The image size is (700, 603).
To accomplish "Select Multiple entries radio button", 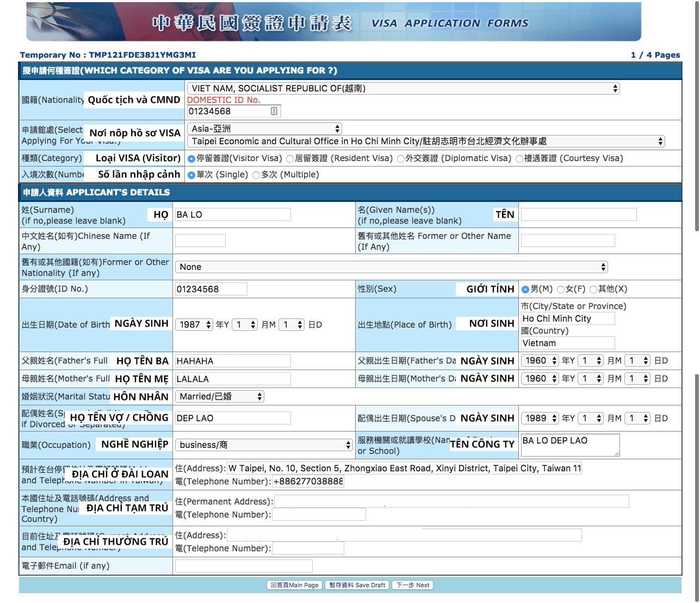I will point(256,175).
